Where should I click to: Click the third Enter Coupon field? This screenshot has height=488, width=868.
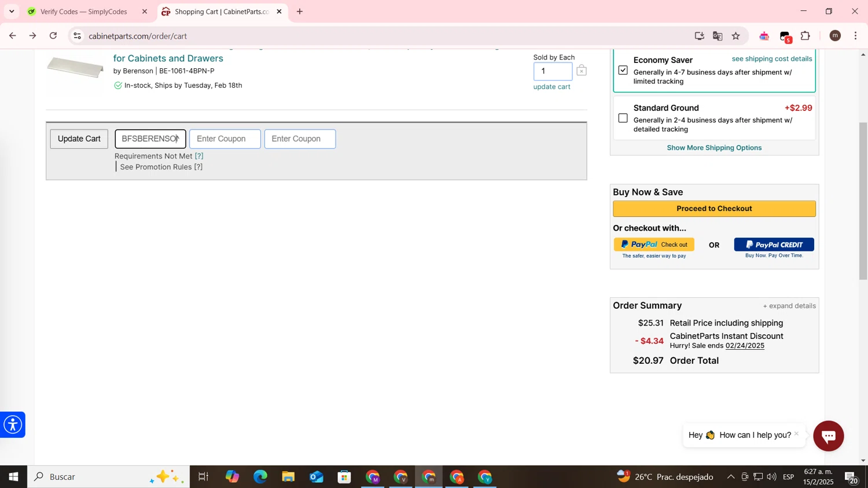pos(300,139)
